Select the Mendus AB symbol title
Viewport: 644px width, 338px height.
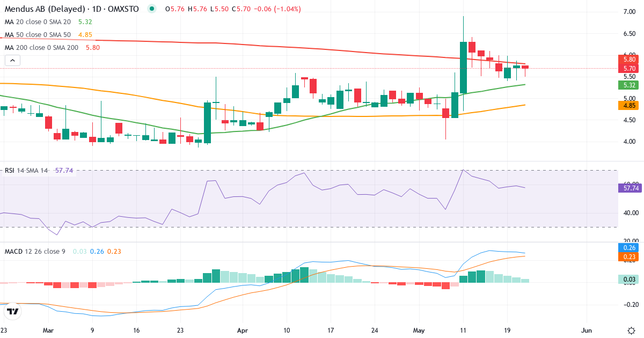71,9
